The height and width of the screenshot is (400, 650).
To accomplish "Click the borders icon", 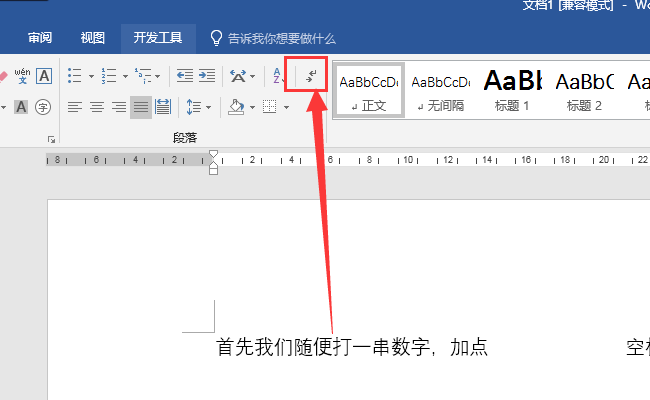I will 269,107.
